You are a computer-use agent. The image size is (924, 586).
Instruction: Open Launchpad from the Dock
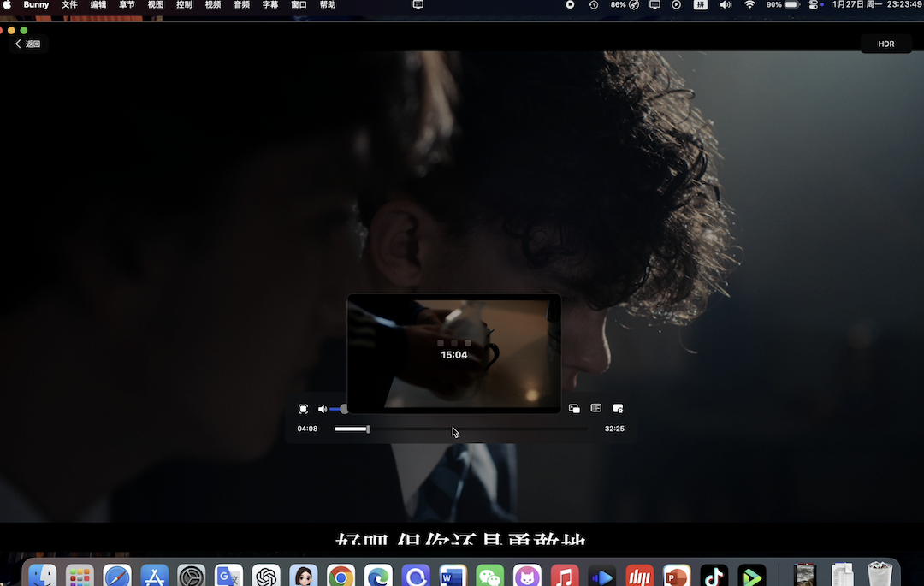click(x=80, y=576)
